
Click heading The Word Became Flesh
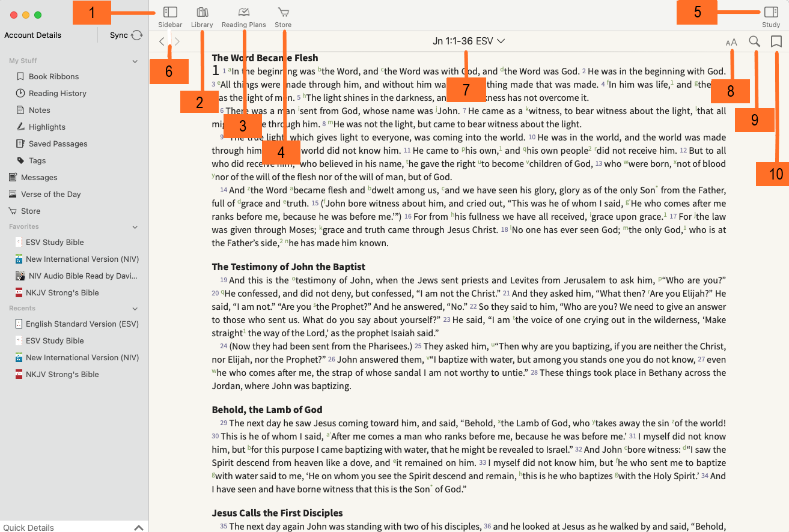click(265, 58)
